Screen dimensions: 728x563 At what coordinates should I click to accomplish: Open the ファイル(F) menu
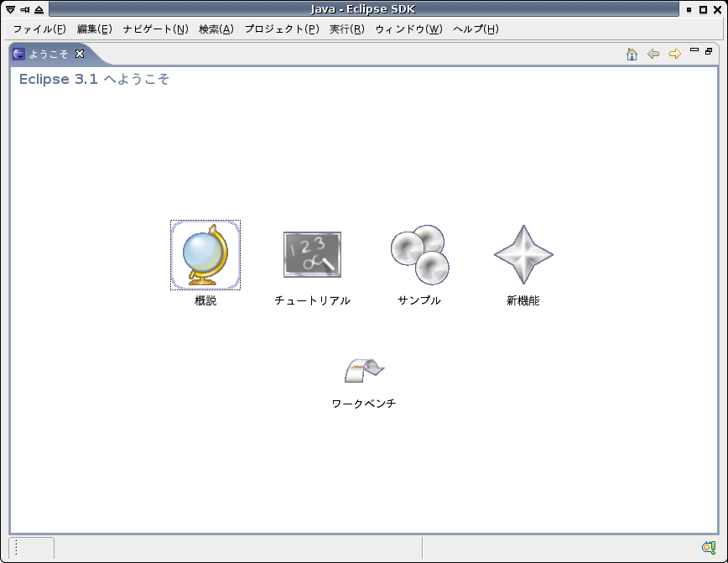pos(39,29)
